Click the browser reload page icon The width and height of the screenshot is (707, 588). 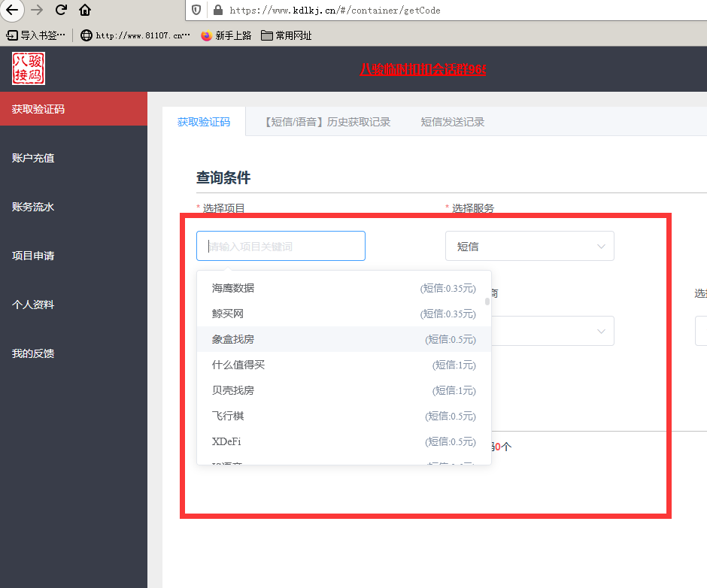point(61,11)
